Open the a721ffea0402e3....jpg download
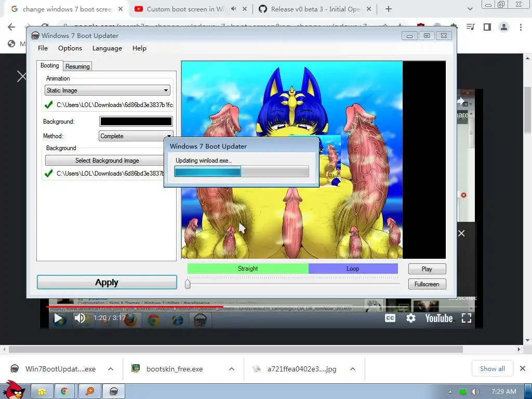This screenshot has height=399, width=532. coord(302,369)
